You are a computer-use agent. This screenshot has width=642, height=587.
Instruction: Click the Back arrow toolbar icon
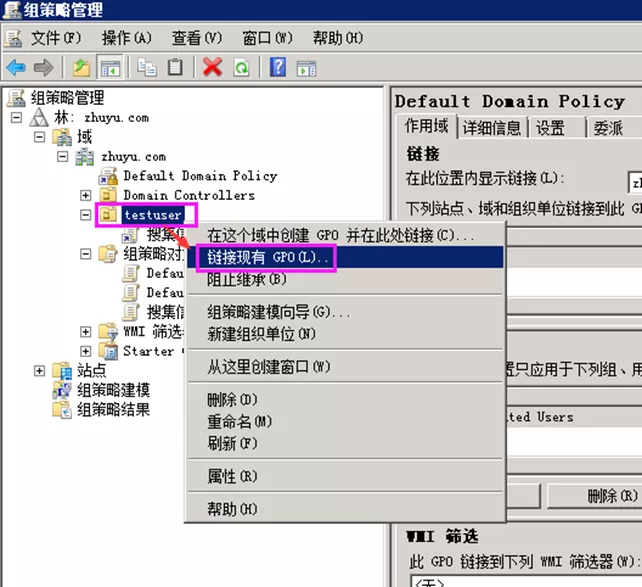[16, 67]
